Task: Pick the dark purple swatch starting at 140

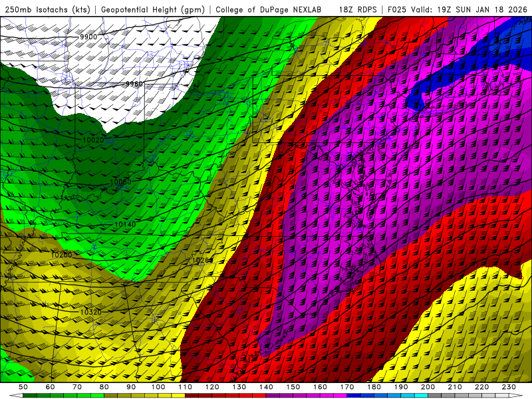Action: 273,396
